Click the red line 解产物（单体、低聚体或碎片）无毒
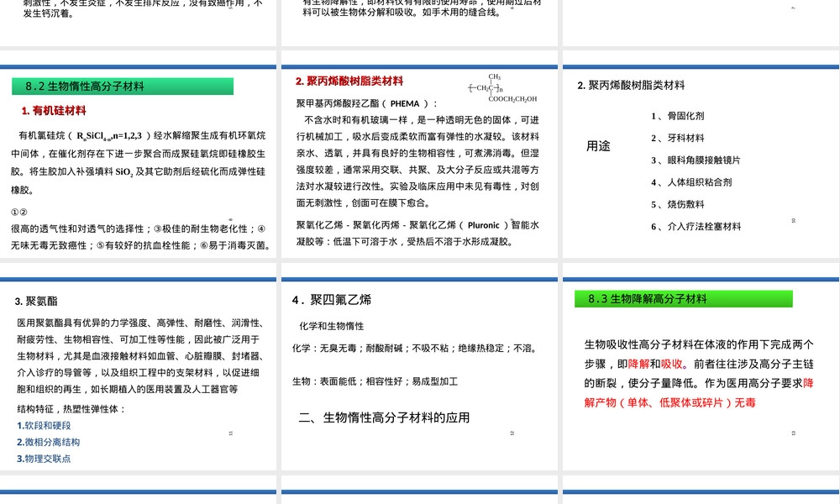The height and width of the screenshot is (504, 840). pyautogui.click(x=670, y=402)
